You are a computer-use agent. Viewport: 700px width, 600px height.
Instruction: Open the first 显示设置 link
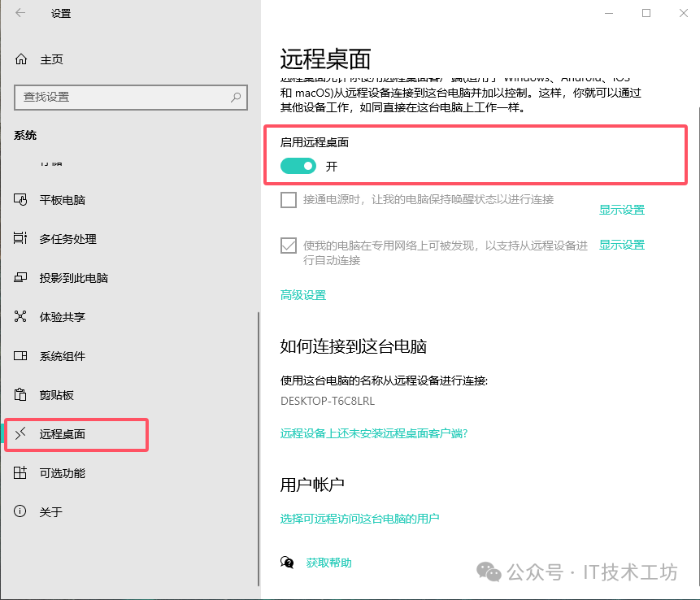[x=622, y=209]
